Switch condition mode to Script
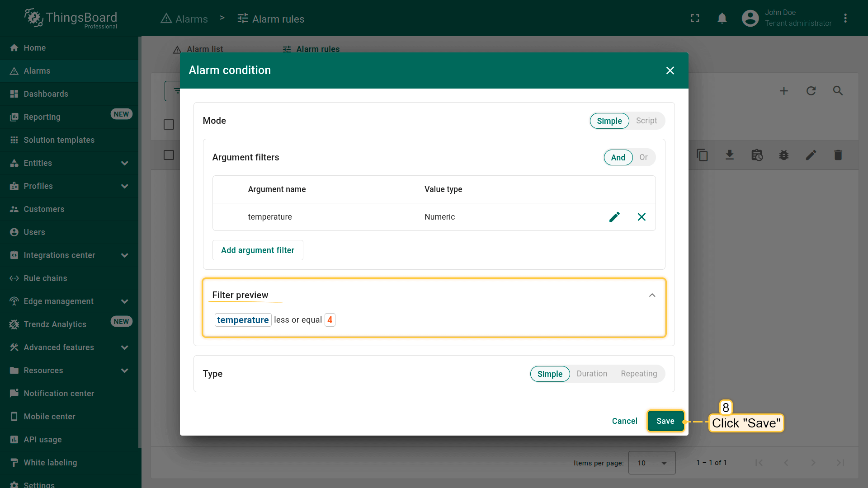 [646, 121]
